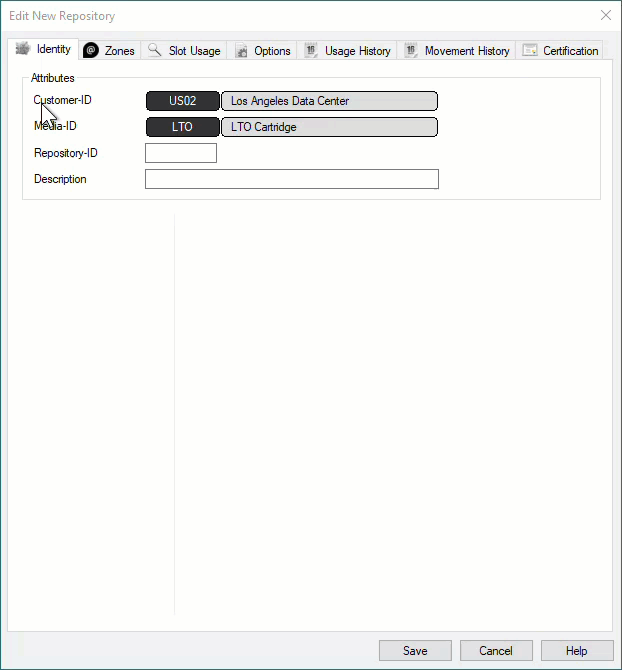Click the Certification tab certificate icon
The width and height of the screenshot is (622, 670).
pos(530,50)
